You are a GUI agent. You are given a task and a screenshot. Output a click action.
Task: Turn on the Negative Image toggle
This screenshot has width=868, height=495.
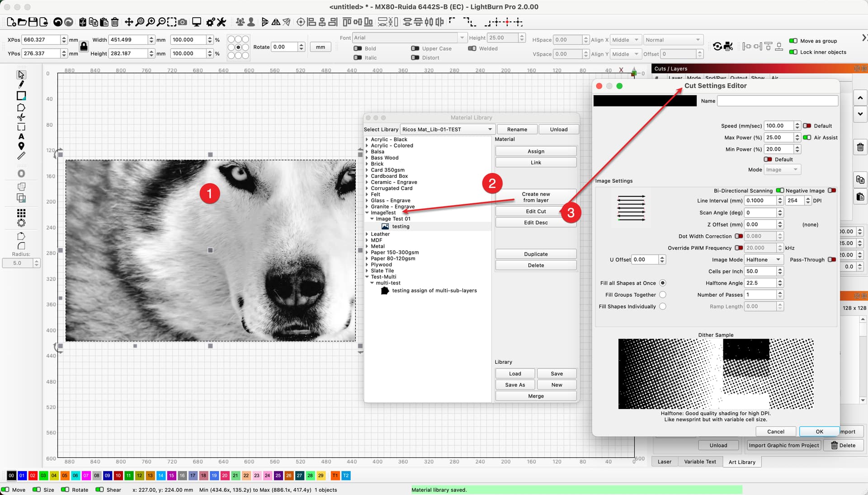pyautogui.click(x=832, y=190)
